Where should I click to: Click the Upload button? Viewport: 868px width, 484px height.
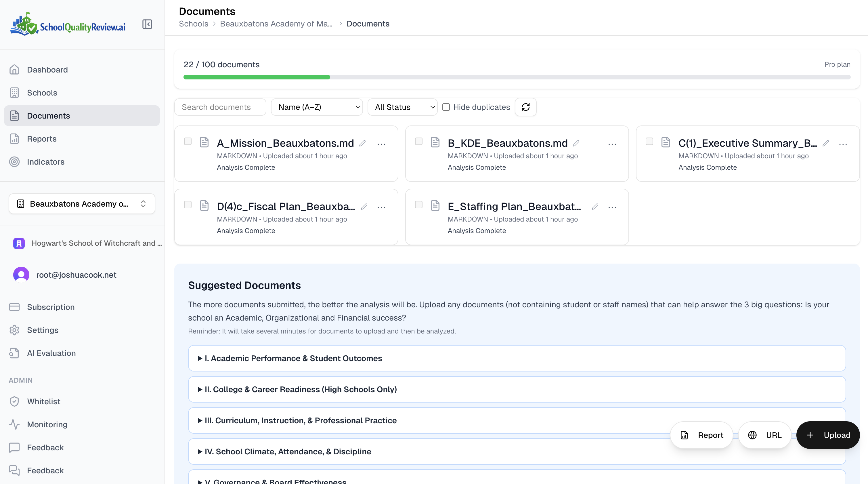[x=828, y=435]
